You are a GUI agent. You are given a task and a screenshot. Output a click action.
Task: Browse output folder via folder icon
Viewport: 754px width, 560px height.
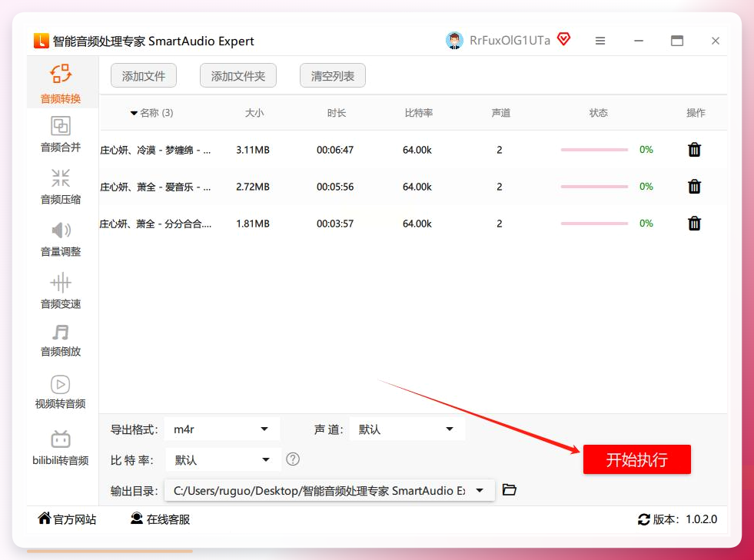(510, 490)
